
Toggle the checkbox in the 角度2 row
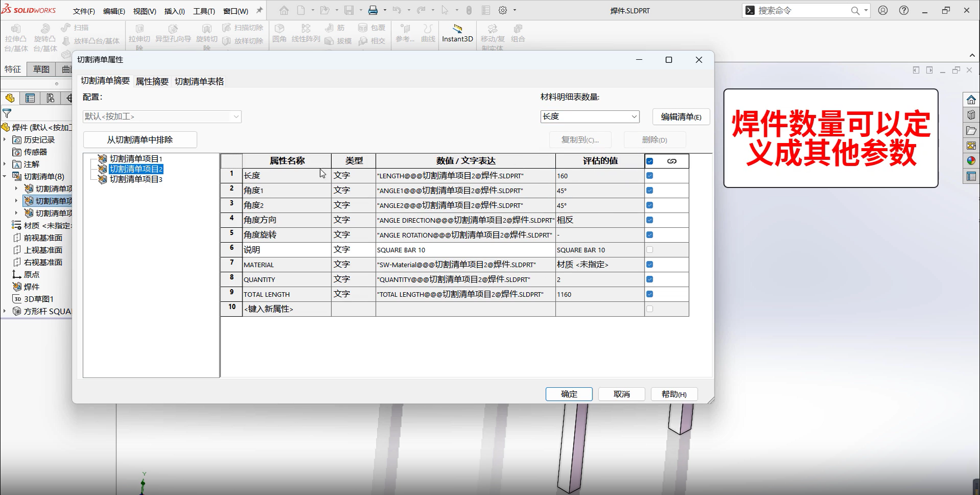click(649, 205)
